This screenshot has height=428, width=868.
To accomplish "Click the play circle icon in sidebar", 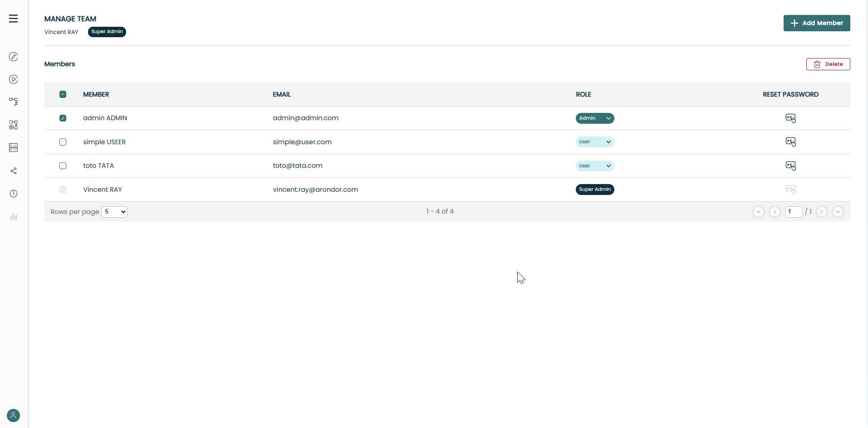I will point(14,79).
